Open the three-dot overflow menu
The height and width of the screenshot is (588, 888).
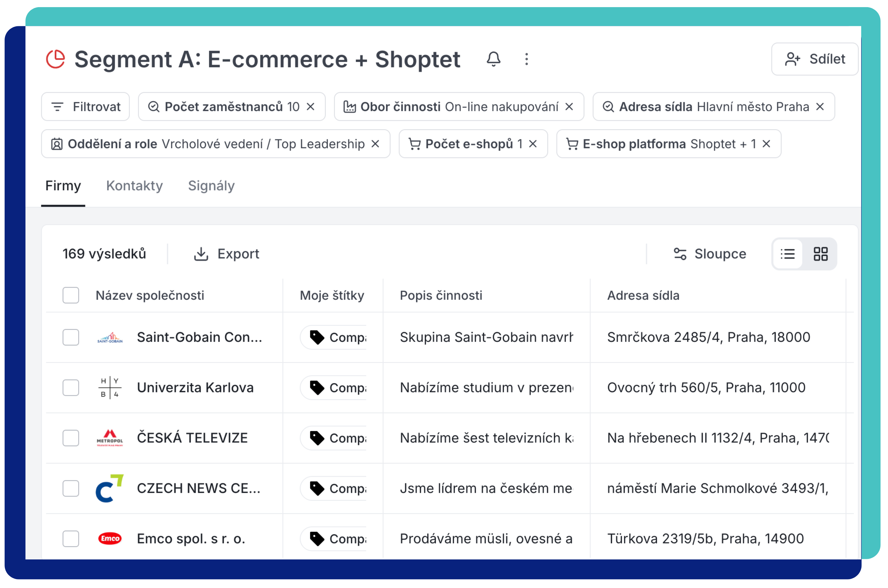[x=527, y=59]
